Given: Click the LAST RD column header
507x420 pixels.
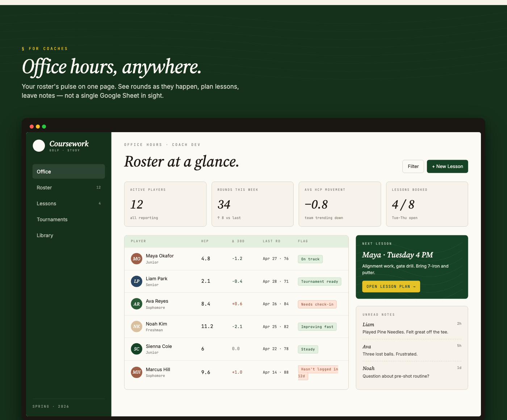Looking at the screenshot, I should (x=272, y=241).
